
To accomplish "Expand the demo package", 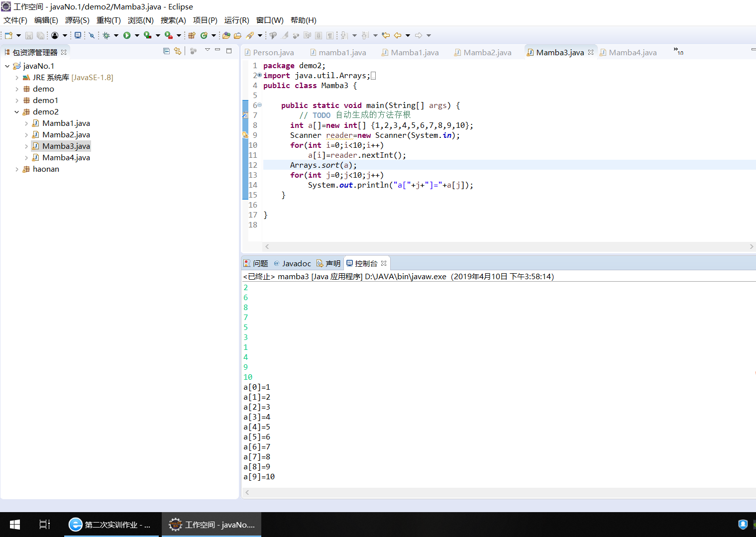I will (x=17, y=89).
